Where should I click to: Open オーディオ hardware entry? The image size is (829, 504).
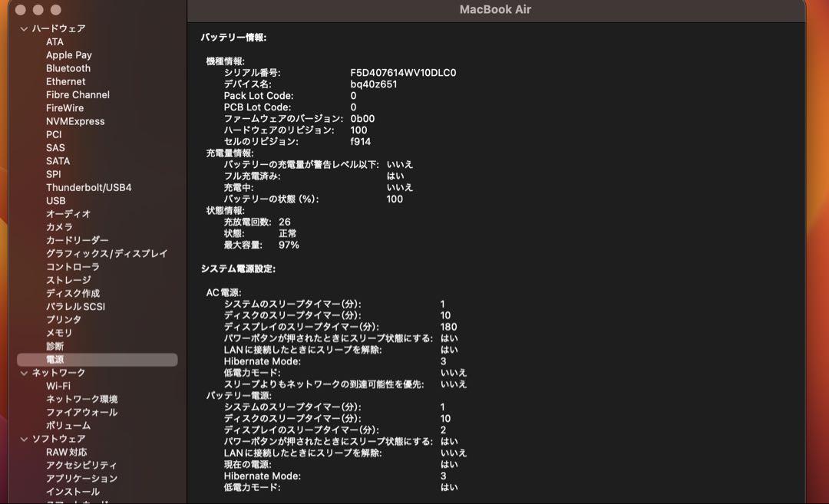(68, 214)
